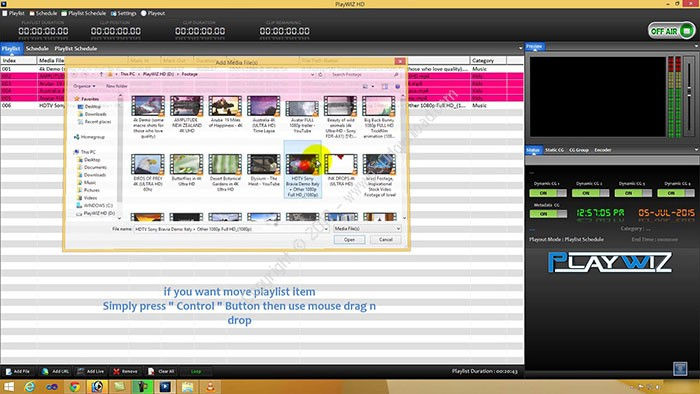Toggle the OFF AIR switch
Screen dimensions: 700x394
tap(671, 31)
